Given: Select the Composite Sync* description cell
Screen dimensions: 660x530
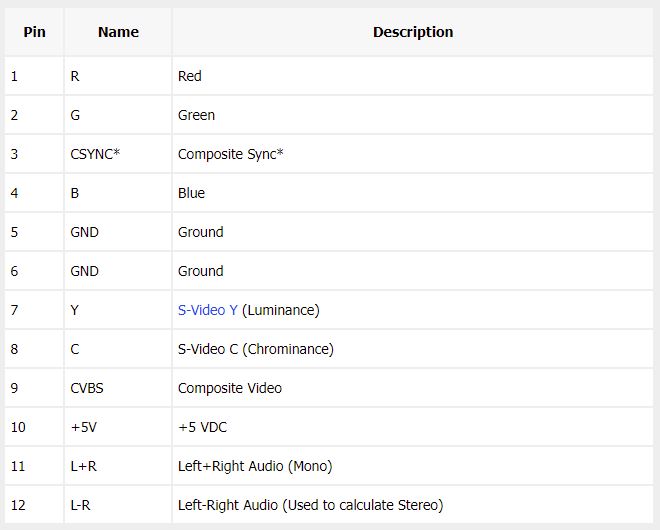Looking at the screenshot, I should click(x=413, y=154).
